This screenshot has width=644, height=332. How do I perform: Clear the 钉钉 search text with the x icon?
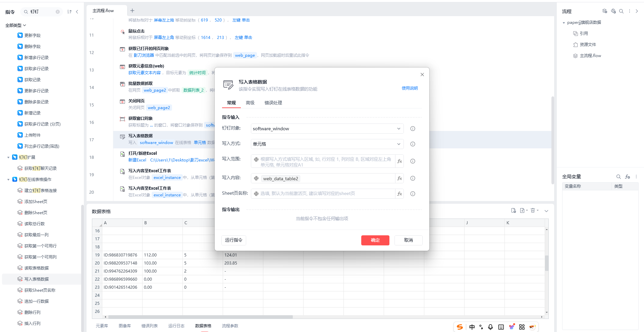click(x=58, y=12)
